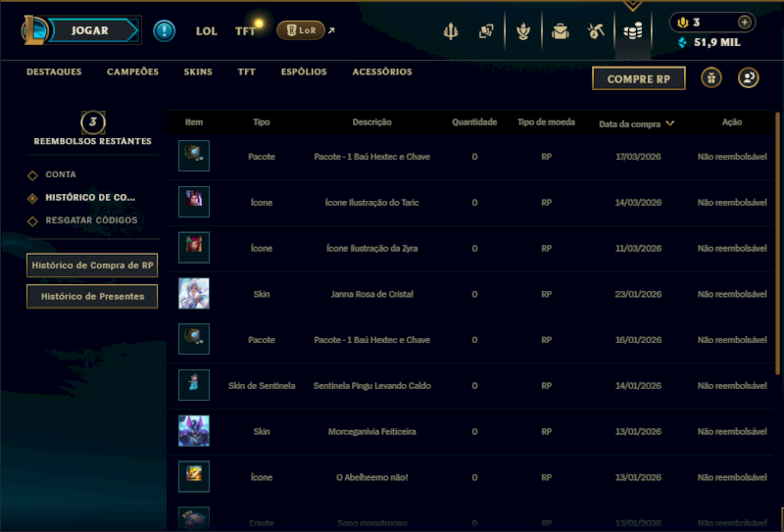Screen dimensions: 784x532
Task: Click the Hextec chest thumbnail dated 17/03/2026
Action: [194, 156]
